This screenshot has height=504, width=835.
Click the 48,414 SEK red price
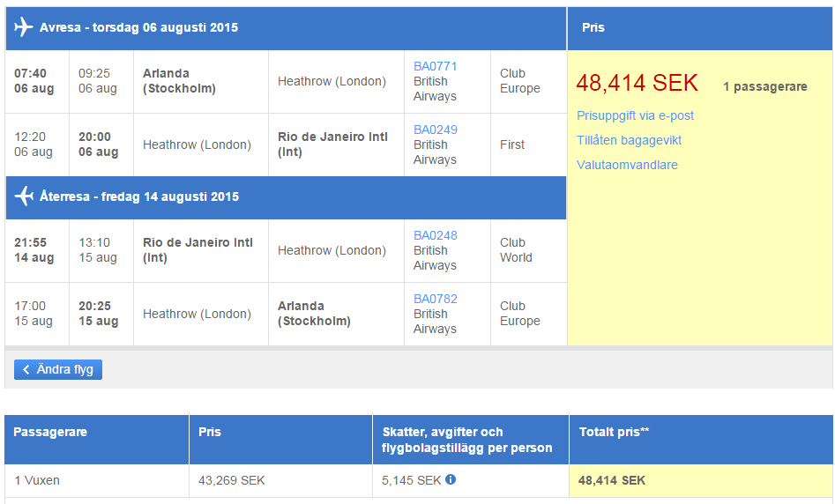click(637, 84)
